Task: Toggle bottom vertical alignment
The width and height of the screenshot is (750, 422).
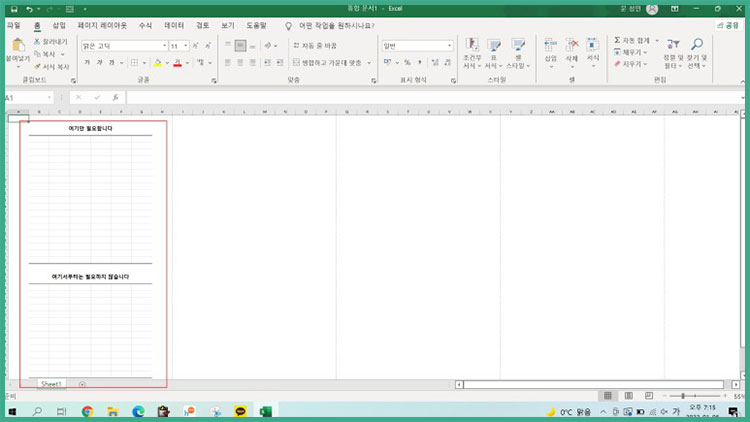Action: [x=253, y=45]
